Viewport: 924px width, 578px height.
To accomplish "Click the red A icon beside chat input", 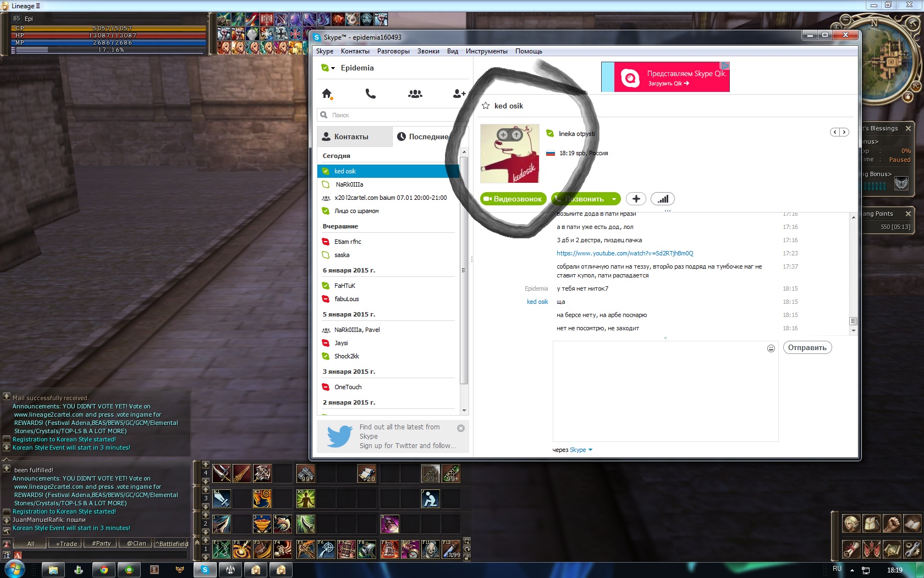I will [18, 555].
